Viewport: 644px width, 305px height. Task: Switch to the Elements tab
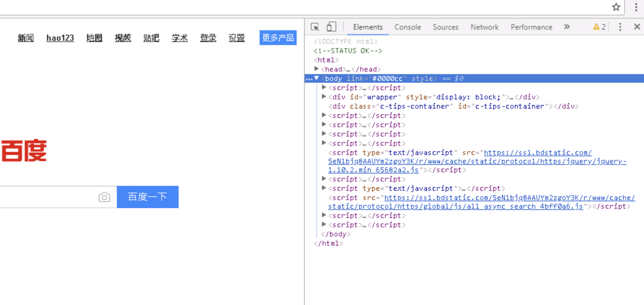(x=368, y=27)
